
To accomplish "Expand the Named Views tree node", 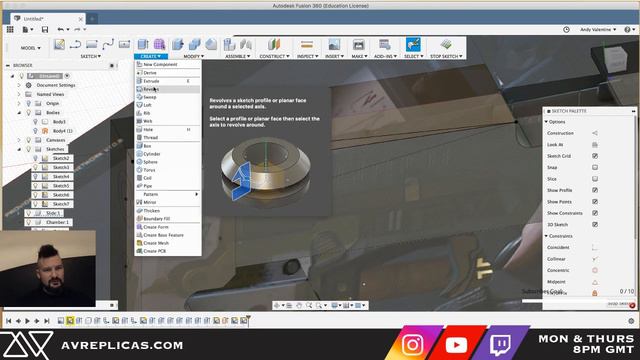I will coord(19,94).
